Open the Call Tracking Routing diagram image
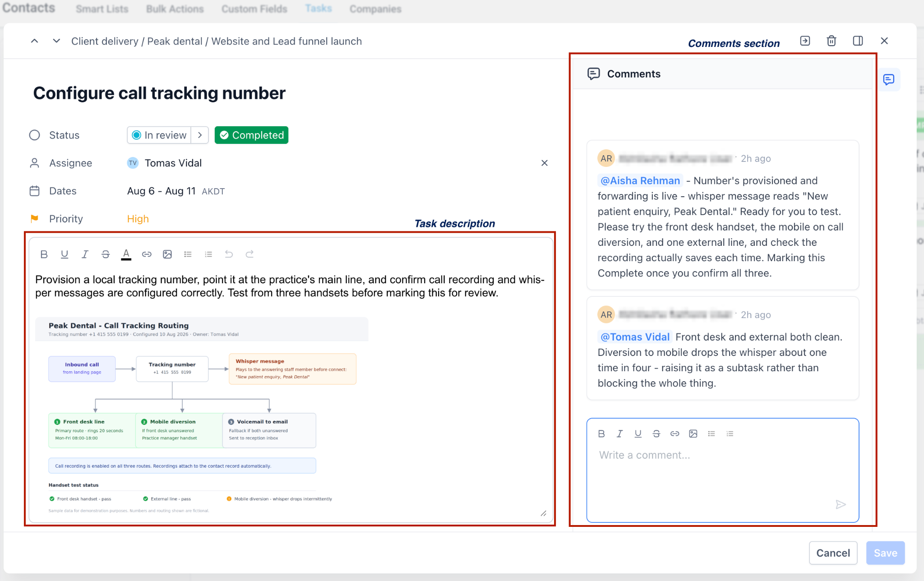Image resolution: width=924 pixels, height=581 pixels. pos(202,416)
